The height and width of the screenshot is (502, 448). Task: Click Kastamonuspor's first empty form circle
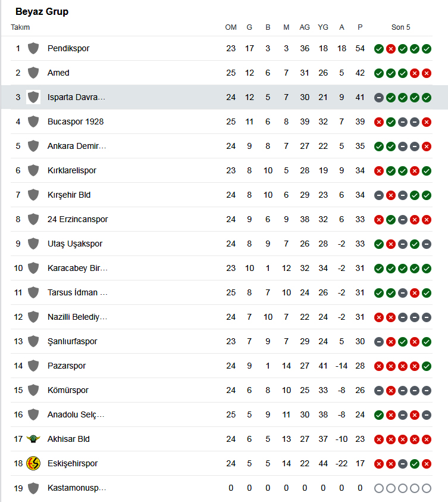379,488
